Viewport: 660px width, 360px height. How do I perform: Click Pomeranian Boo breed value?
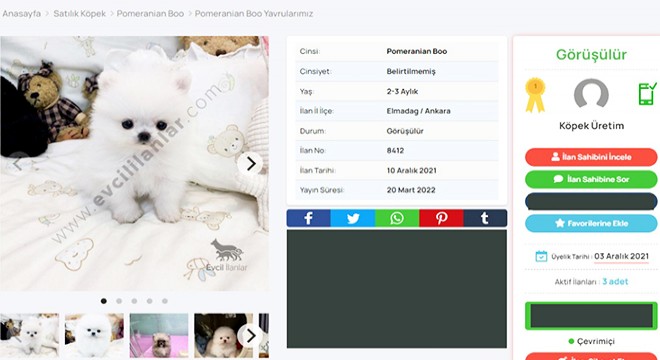point(417,51)
